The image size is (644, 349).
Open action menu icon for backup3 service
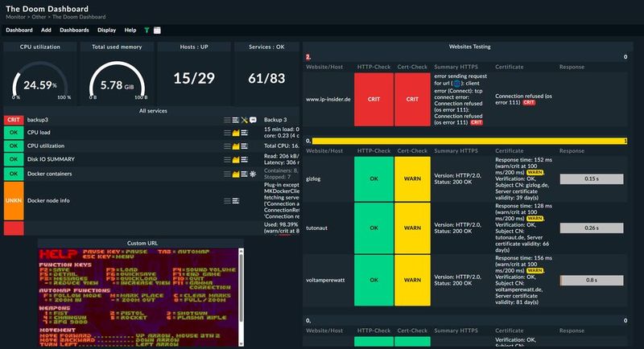(x=227, y=120)
